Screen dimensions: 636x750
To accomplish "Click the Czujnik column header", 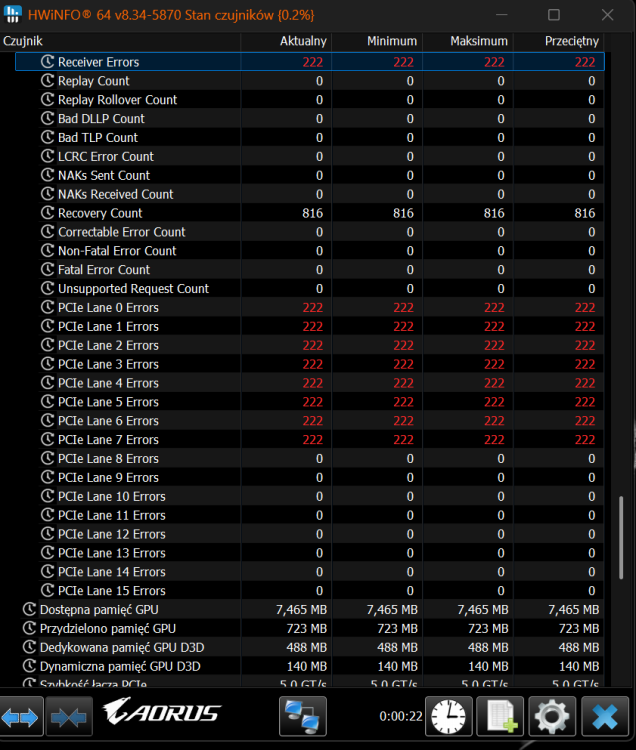I will pyautogui.click(x=120, y=41).
